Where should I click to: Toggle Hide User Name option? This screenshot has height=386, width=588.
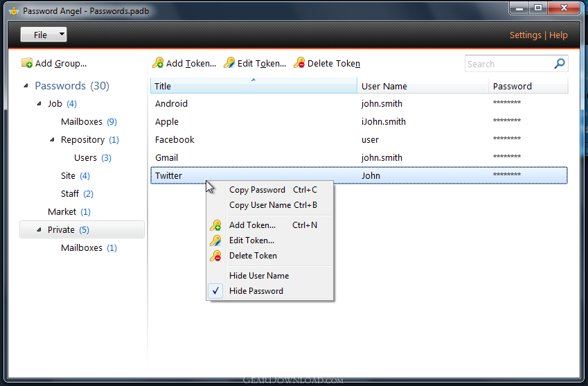(x=258, y=276)
